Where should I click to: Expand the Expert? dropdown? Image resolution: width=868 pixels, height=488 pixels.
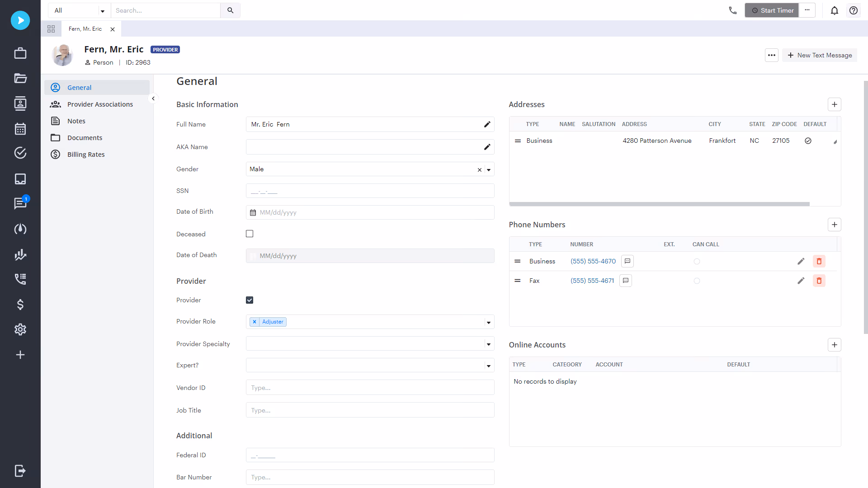tap(489, 366)
